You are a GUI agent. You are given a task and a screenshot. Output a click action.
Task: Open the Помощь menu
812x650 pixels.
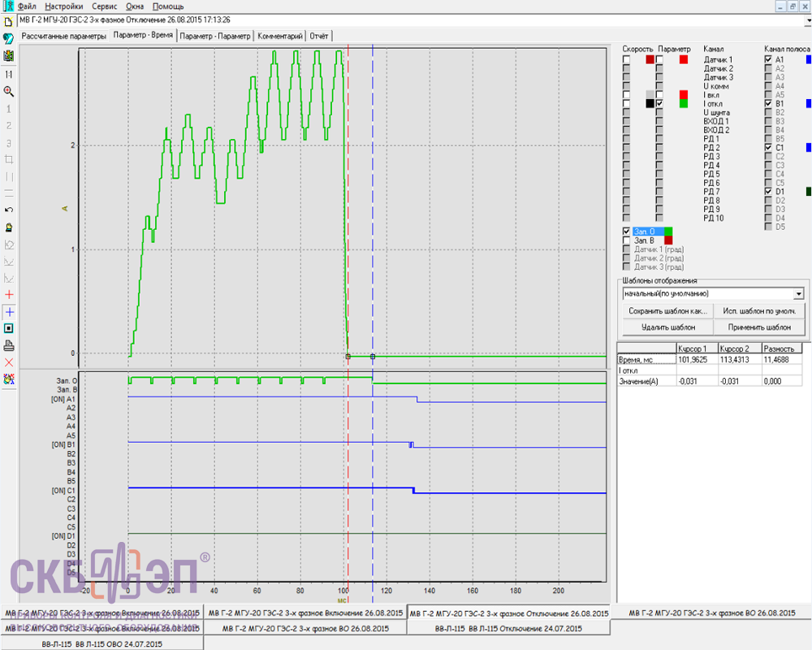point(168,6)
